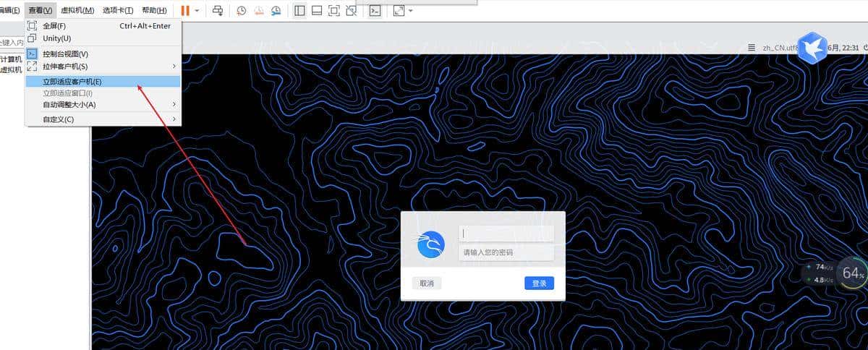Screen dimensions: 868x350
Task: Select the 虚拟机 item in library sidebar
Action: coord(11,69)
